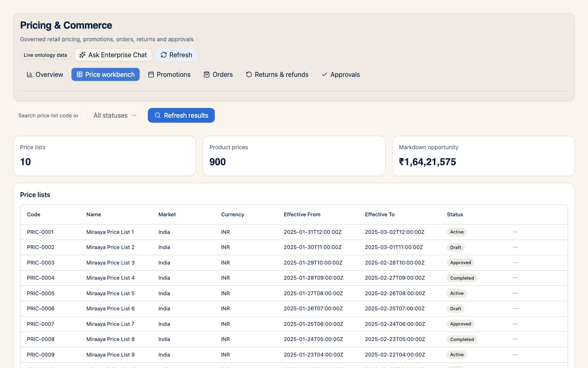Click Draft status badge for PRIC-0002

456,247
